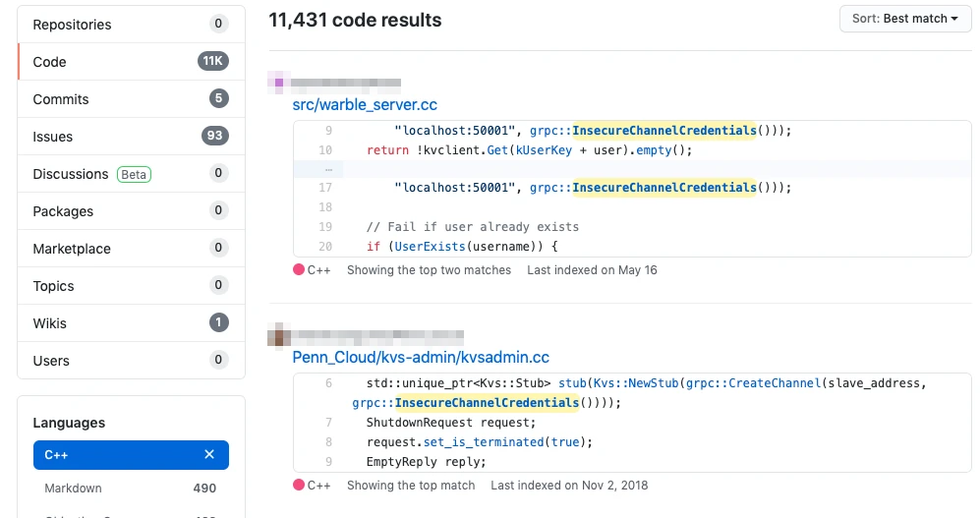Click the second result's repository avatar

278,336
